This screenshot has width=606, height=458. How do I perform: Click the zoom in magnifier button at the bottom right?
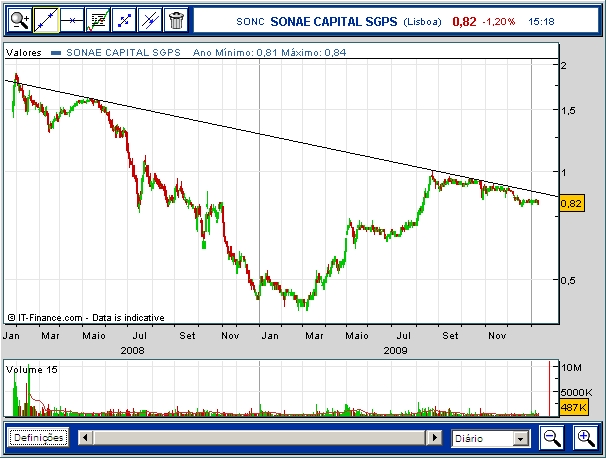586,438
